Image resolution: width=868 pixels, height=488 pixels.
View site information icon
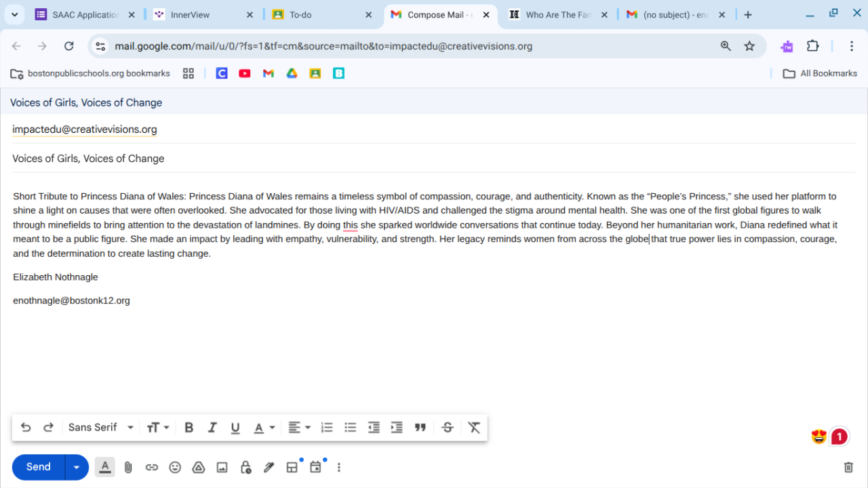coord(100,46)
